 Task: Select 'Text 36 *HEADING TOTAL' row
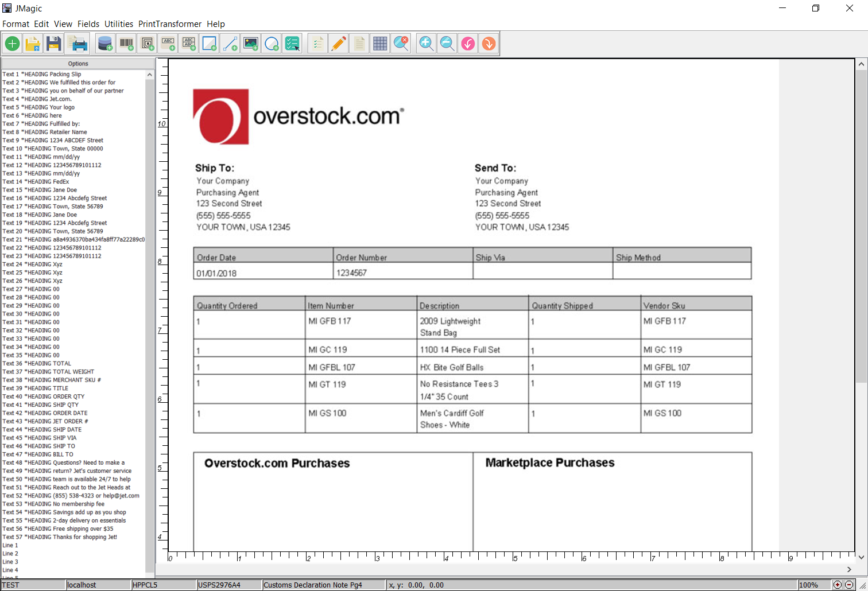tap(73, 363)
